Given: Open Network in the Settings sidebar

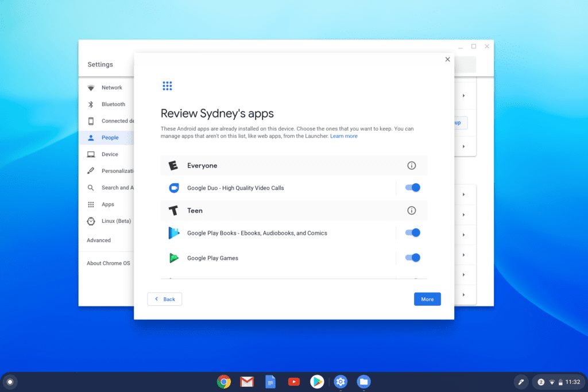Looking at the screenshot, I should [106, 88].
